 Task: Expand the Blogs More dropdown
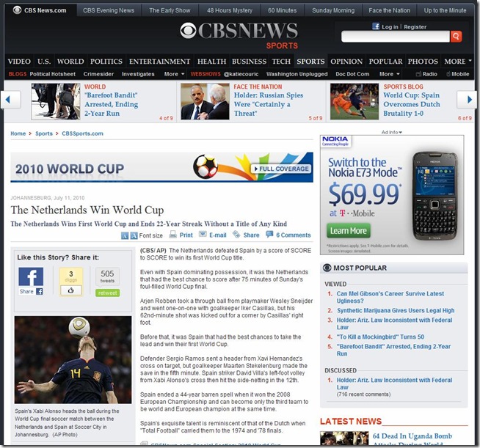point(174,74)
